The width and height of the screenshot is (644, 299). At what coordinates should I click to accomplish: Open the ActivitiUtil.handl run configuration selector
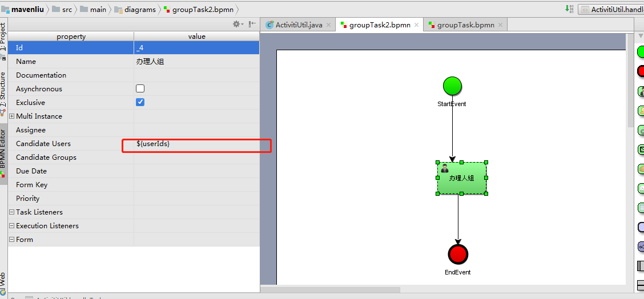(x=611, y=10)
